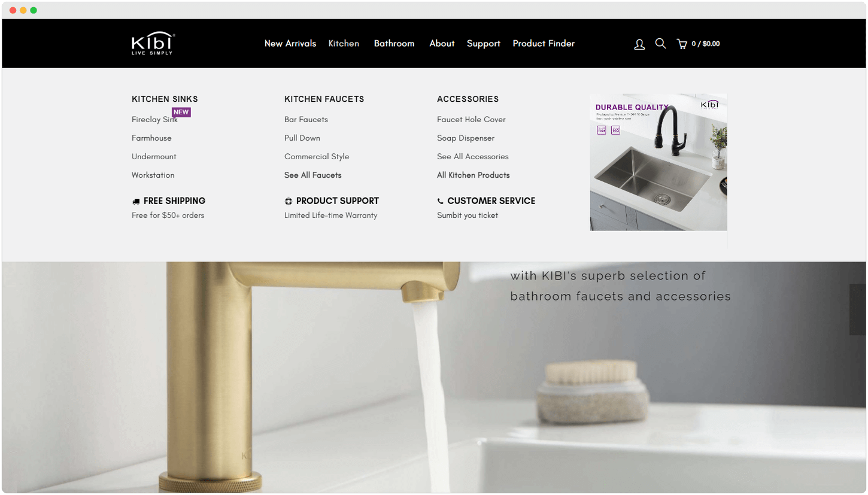Screen dimensions: 868x495
Task: Click the Product Support lifebuoy icon
Action: click(x=289, y=201)
